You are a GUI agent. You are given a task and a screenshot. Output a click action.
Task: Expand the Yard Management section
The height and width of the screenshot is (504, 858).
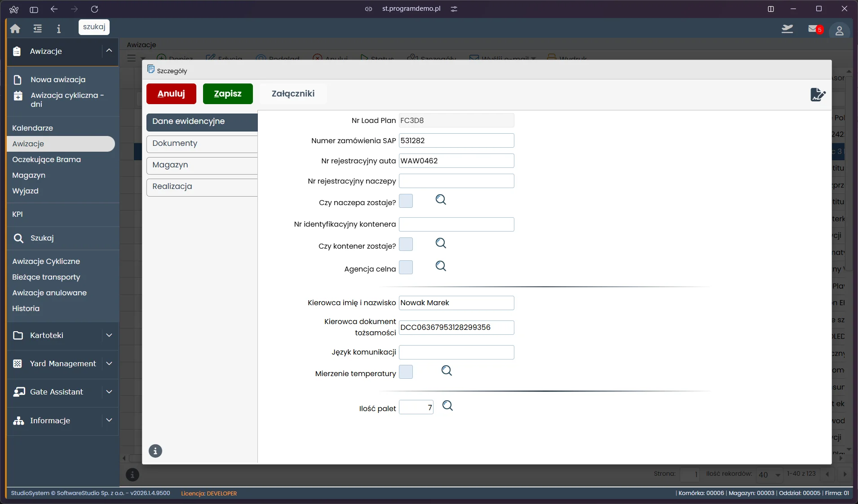point(109,364)
